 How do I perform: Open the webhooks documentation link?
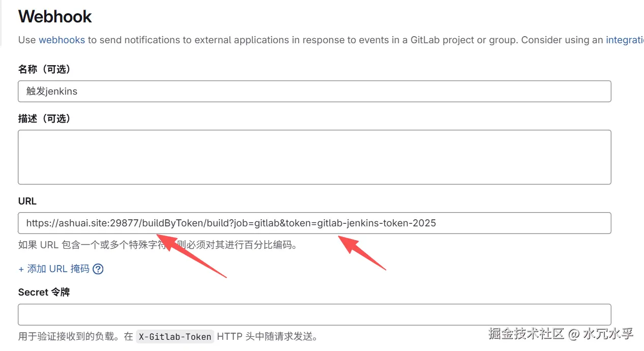click(x=62, y=40)
